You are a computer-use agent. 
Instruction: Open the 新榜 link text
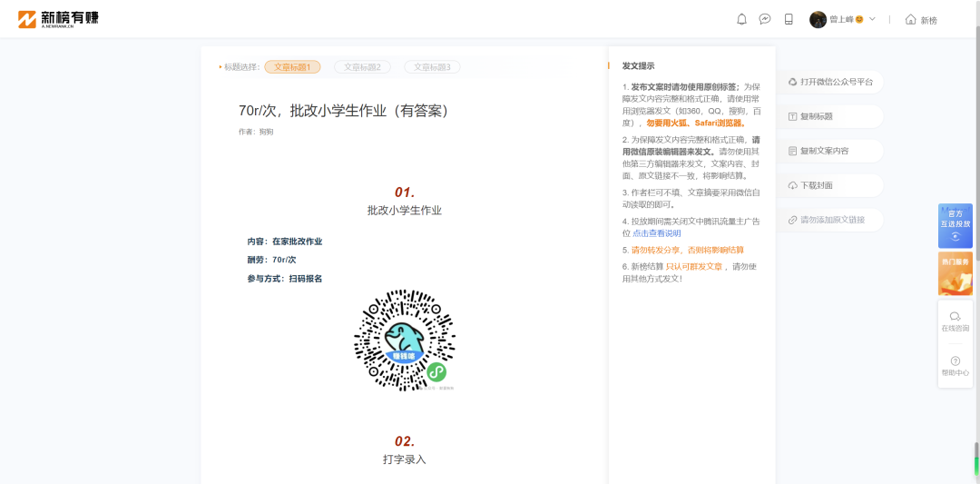pyautogui.click(x=929, y=20)
